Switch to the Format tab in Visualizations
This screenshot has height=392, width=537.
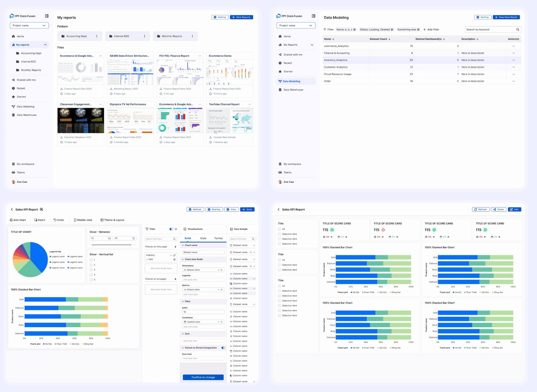pos(219,238)
